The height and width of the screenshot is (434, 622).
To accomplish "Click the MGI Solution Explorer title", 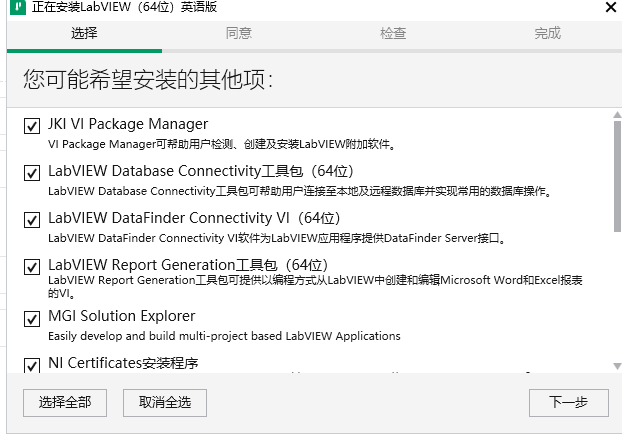I will pyautogui.click(x=122, y=316).
